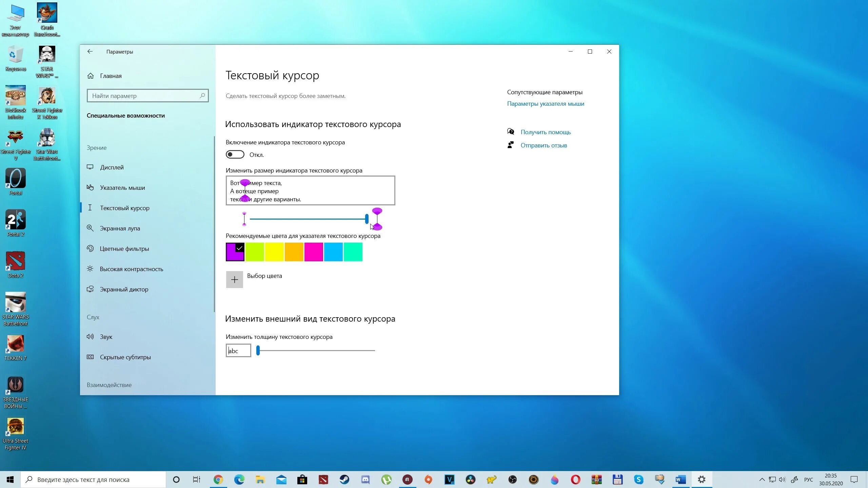Open OBS Studio from the taskbar
This screenshot has width=868, height=488.
coord(513,480)
